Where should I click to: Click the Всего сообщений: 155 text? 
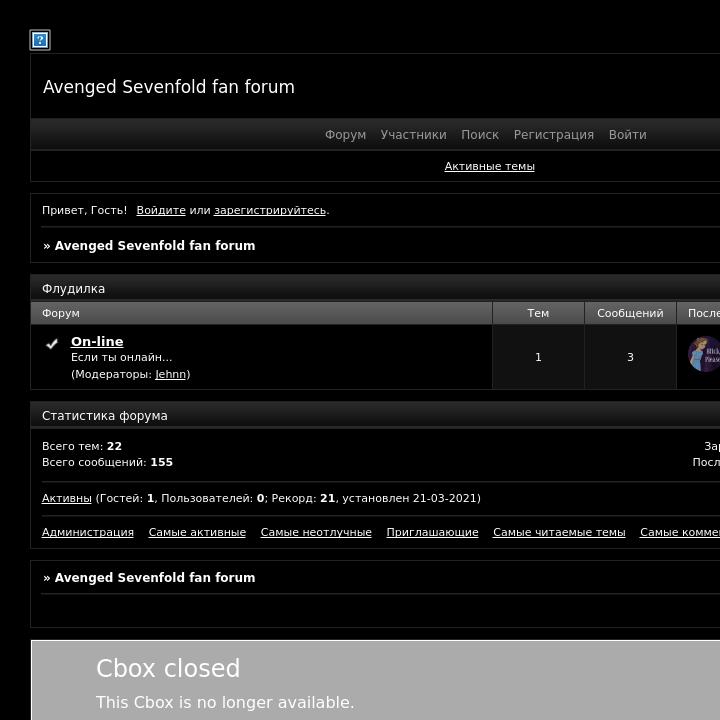107,462
